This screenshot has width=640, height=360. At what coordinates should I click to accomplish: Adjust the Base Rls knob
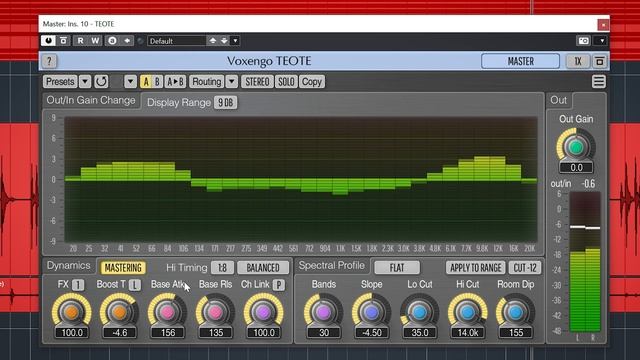pyautogui.click(x=216, y=312)
